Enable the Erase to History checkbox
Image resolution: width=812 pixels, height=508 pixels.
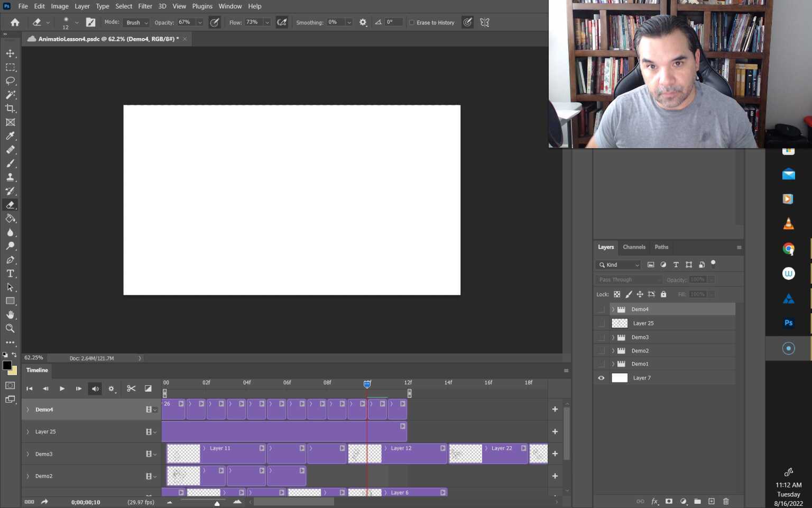click(412, 23)
